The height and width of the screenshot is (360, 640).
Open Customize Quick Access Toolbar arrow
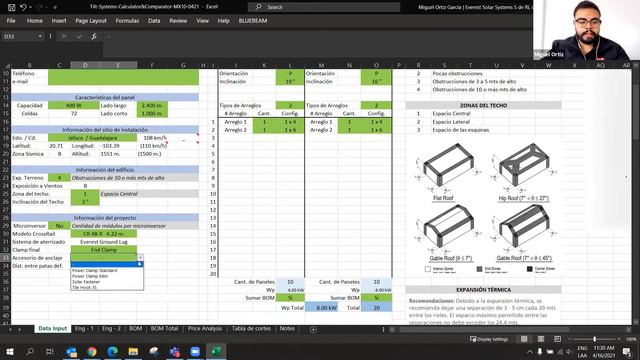55,7
